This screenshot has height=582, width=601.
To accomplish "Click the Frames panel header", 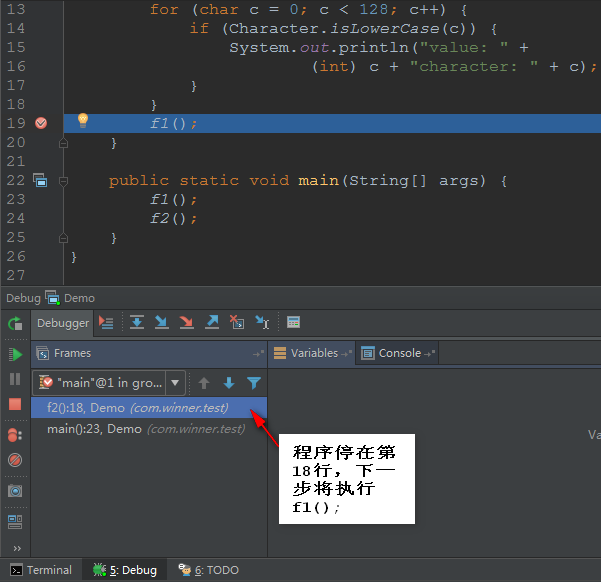I will coord(149,353).
